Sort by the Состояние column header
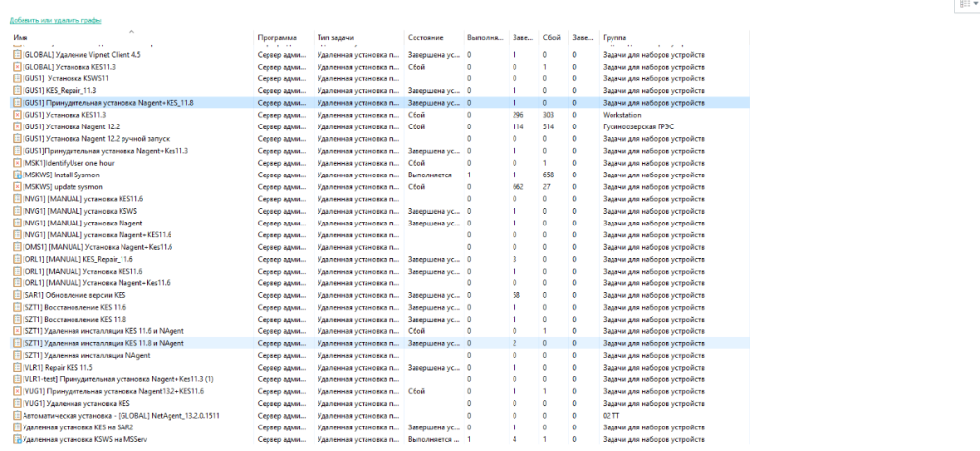980x451 pixels. 425,38
